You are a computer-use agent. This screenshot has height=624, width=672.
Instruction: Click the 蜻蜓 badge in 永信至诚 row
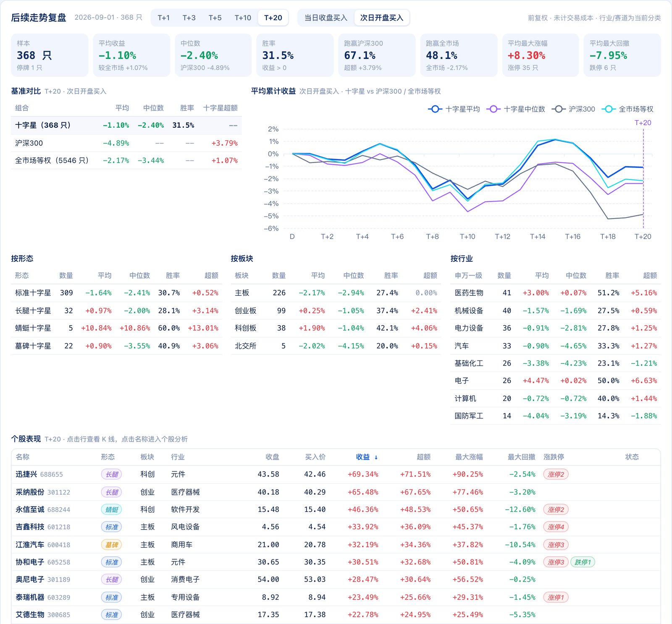point(111,510)
